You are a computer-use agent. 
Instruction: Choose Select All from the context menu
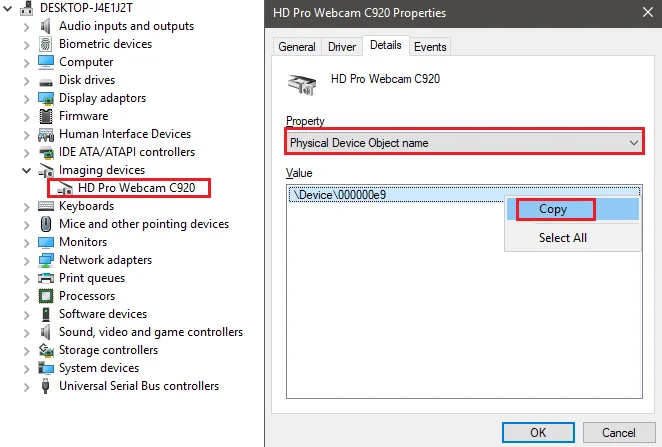point(573,238)
